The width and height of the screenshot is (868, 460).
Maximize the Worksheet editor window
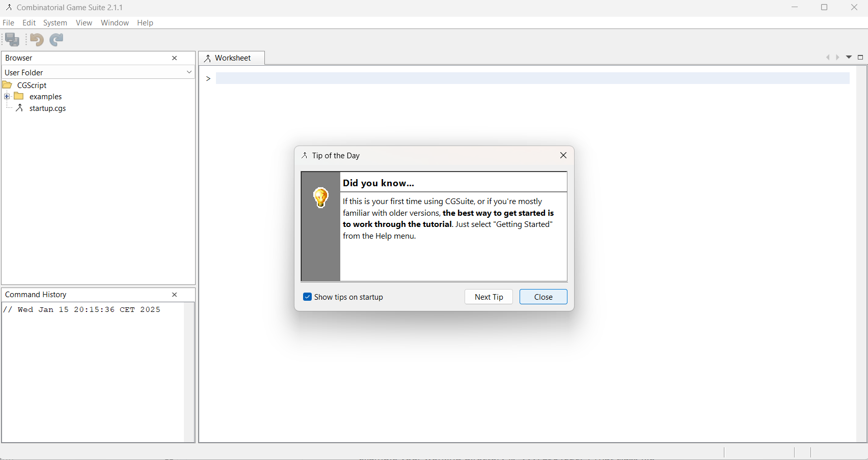860,57
